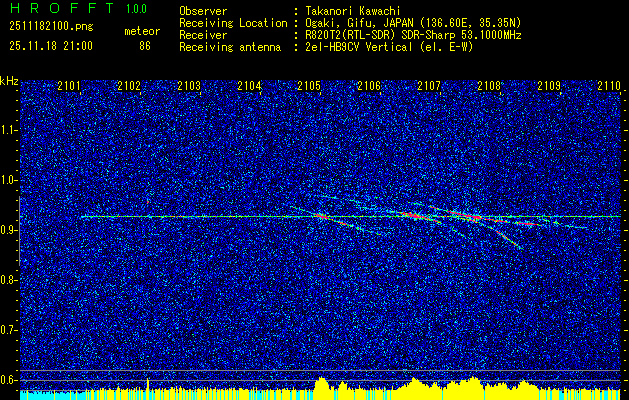Click the green 'meteor' label
The width and height of the screenshot is (629, 400).
(142, 31)
